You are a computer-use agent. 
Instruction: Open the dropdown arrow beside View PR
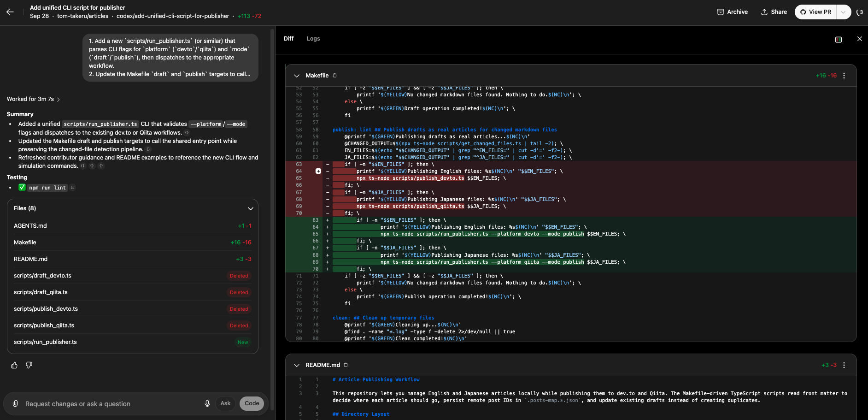843,12
